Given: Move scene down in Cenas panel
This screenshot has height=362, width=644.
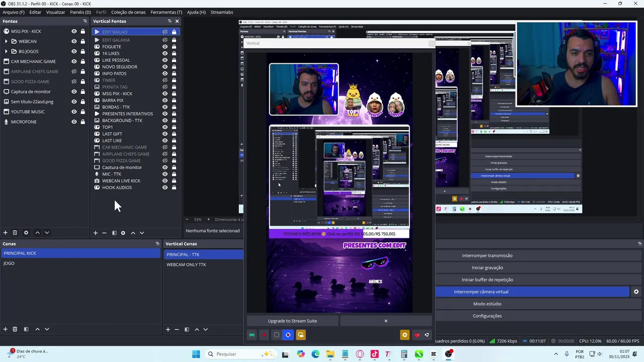Looking at the screenshot, I should (x=47, y=329).
